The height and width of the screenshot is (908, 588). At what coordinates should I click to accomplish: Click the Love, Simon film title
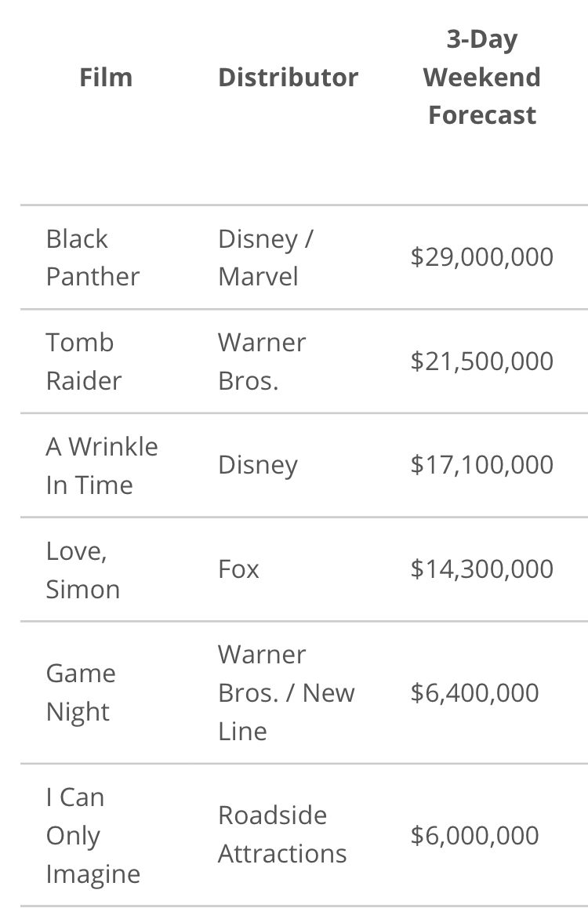coord(82,569)
